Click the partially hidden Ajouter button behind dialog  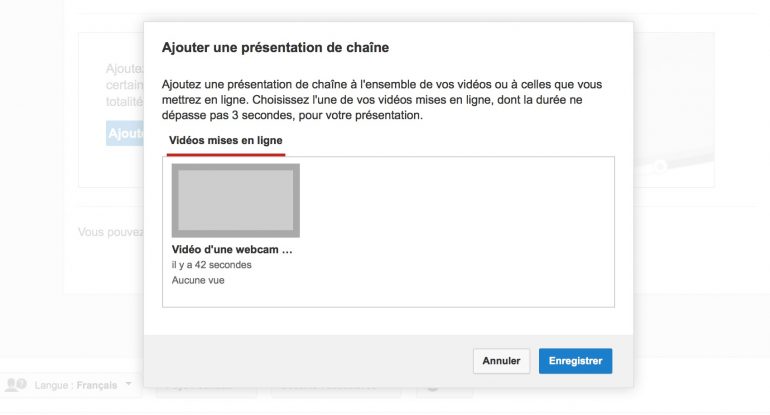point(125,134)
